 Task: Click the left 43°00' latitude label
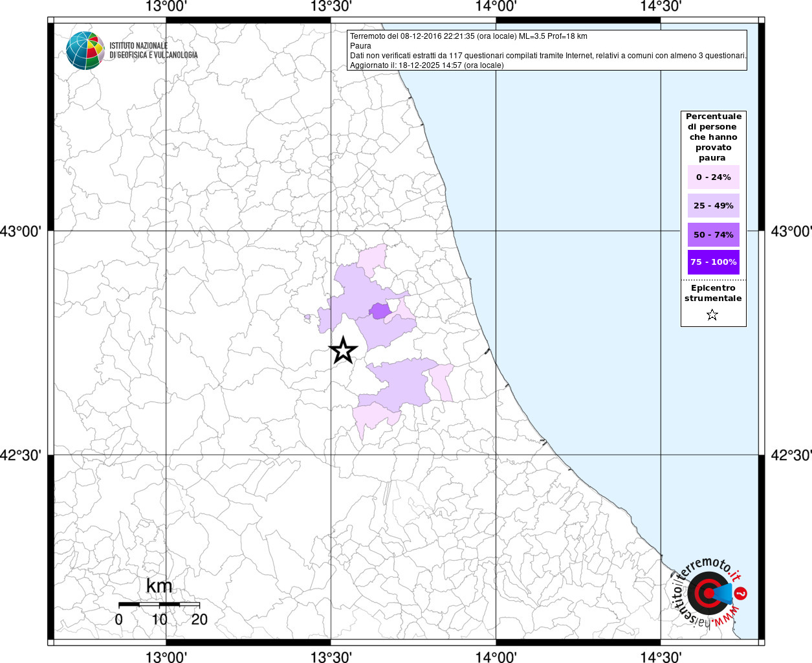25,231
